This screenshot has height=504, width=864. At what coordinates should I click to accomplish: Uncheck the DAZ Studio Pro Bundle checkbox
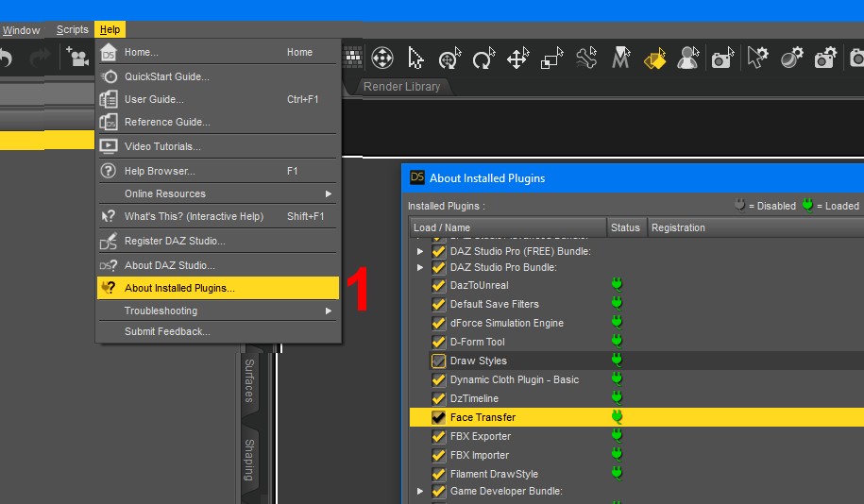[x=439, y=267]
